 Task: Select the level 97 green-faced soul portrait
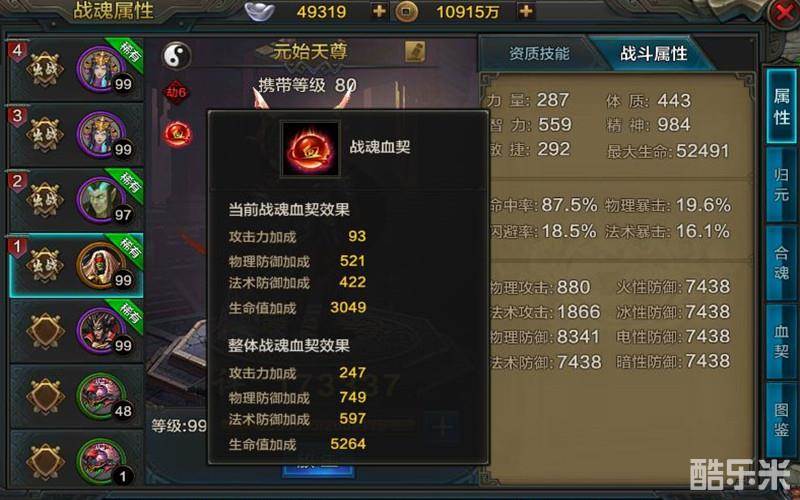102,200
